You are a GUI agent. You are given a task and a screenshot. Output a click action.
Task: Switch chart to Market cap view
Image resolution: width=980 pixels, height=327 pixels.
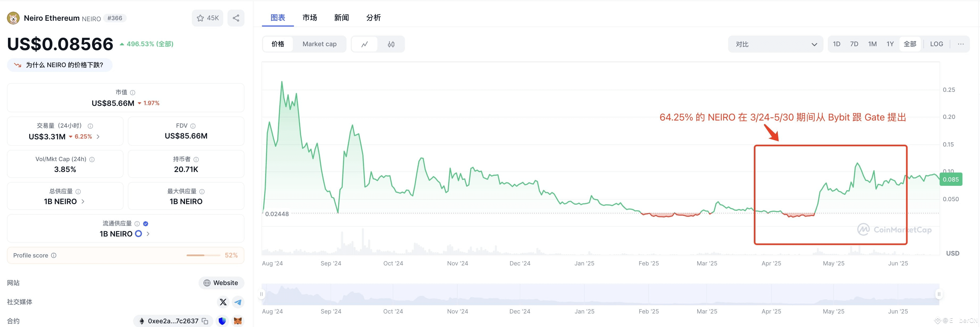tap(320, 44)
